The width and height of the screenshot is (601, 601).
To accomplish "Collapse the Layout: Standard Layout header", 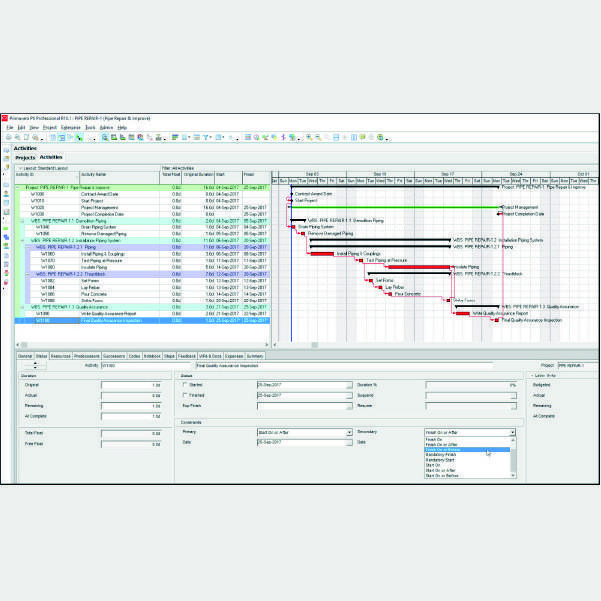I will 17,168.
